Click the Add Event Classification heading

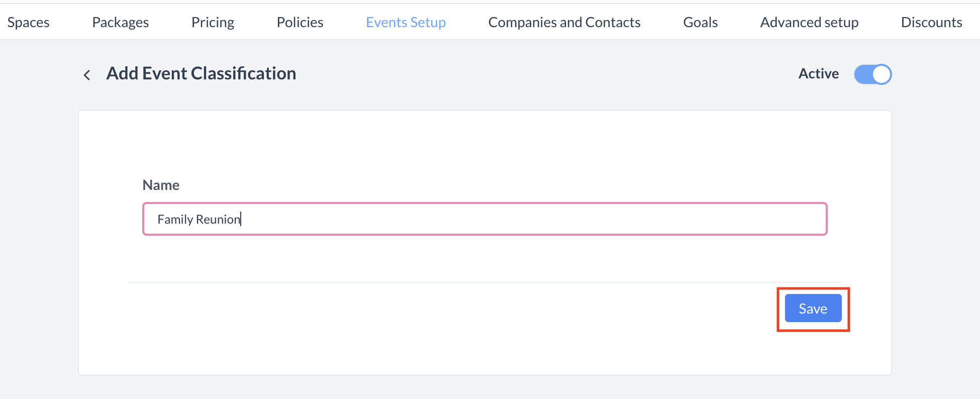point(201,73)
